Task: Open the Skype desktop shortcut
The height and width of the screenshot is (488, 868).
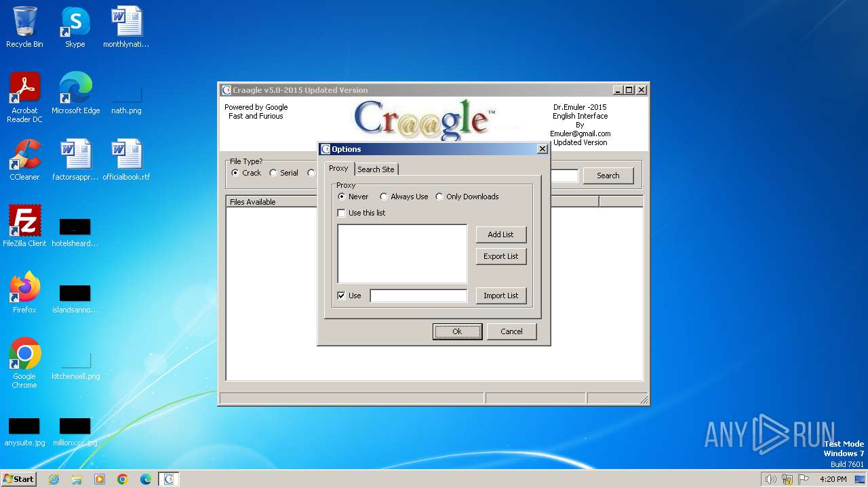Action: click(x=75, y=27)
